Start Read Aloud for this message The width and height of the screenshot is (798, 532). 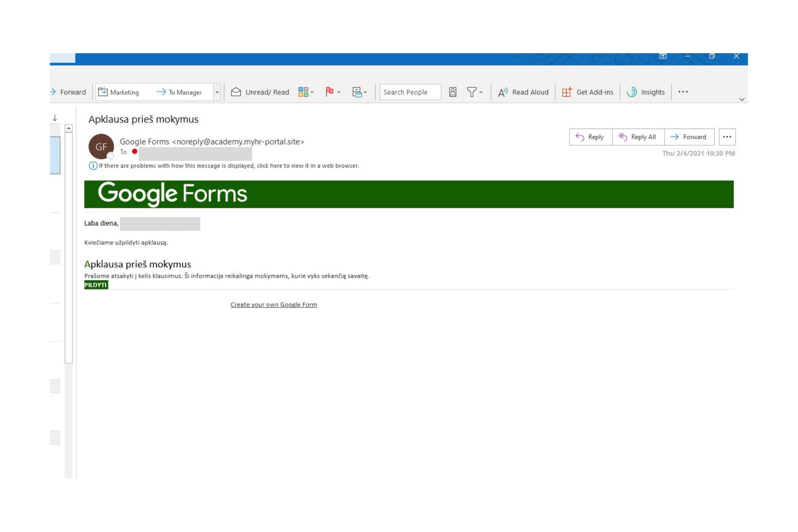click(523, 92)
